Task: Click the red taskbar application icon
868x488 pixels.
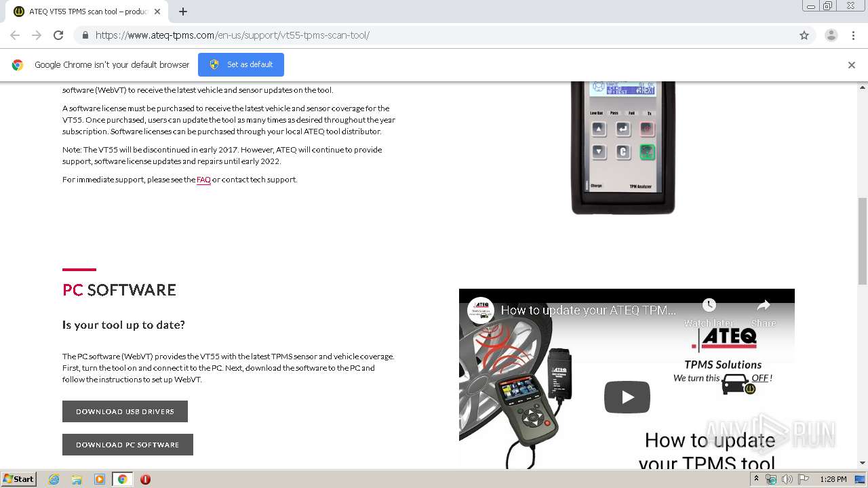Action: click(145, 479)
